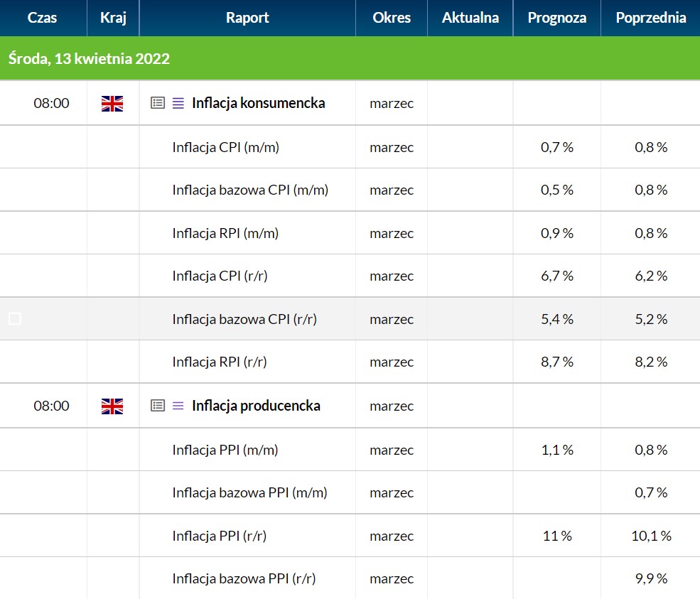The height and width of the screenshot is (599, 700).
Task: Collapse the Inflacja producencka report group
Action: 257,406
